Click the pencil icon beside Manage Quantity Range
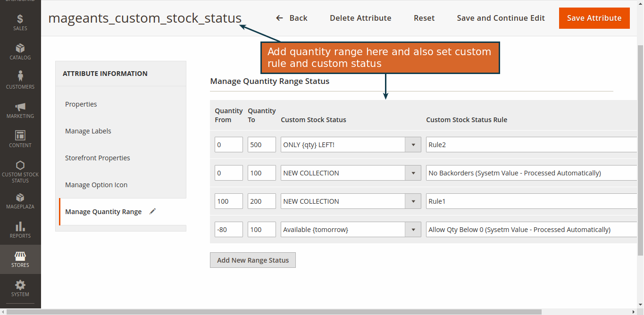644x315 pixels. coord(152,212)
